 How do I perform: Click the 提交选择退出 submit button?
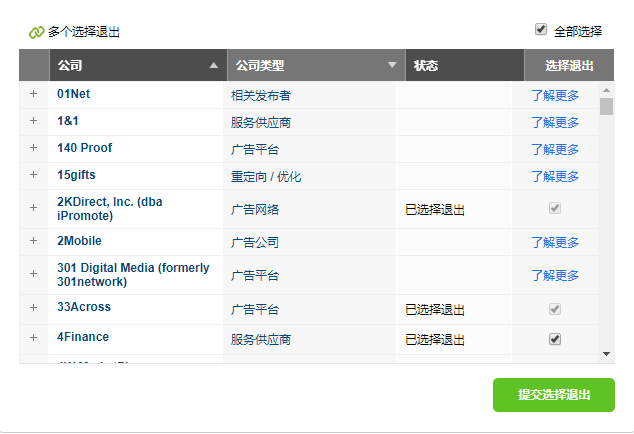coord(553,395)
